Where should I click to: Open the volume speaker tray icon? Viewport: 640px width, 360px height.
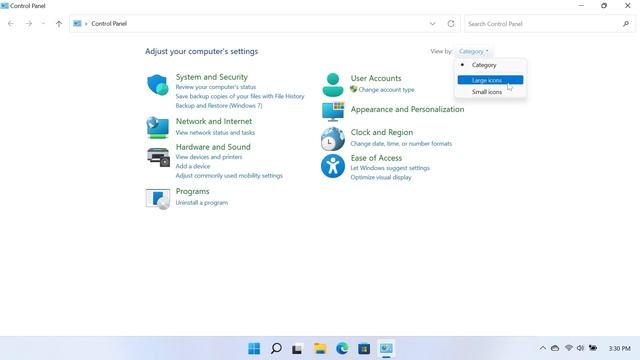tap(580, 348)
